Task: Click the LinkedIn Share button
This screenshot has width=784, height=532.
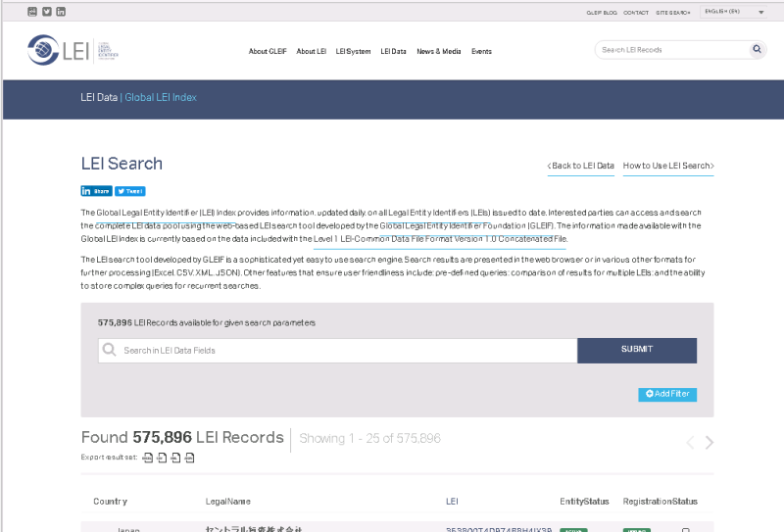Action: (96, 191)
